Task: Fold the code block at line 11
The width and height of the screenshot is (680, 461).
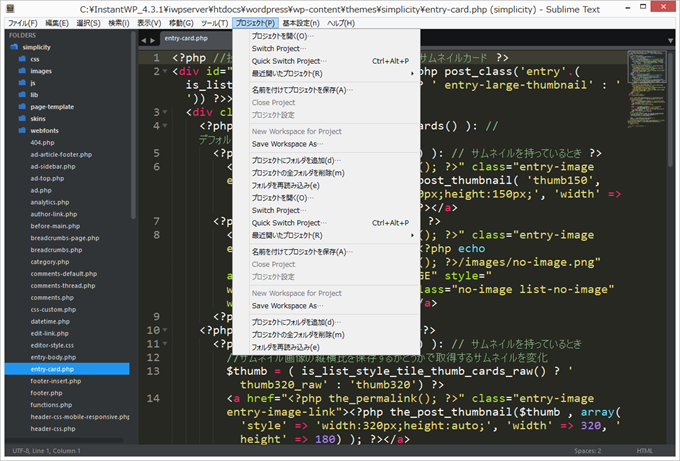Action: [165, 344]
